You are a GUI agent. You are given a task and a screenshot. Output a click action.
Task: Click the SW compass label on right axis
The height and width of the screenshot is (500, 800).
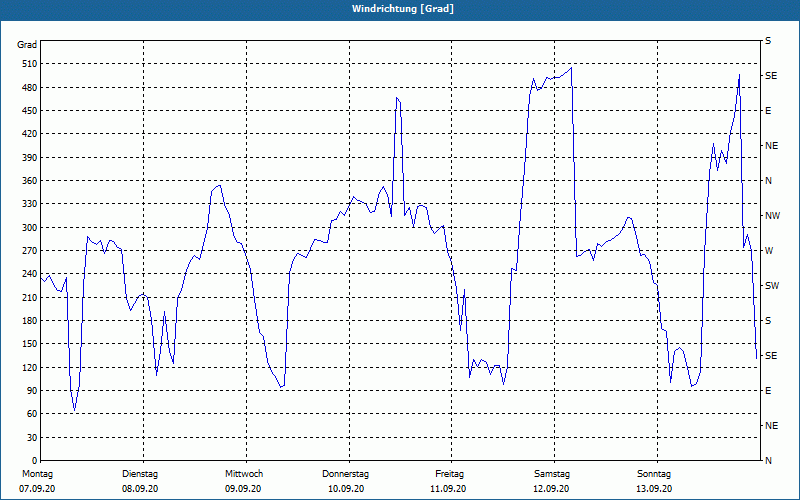point(772,286)
